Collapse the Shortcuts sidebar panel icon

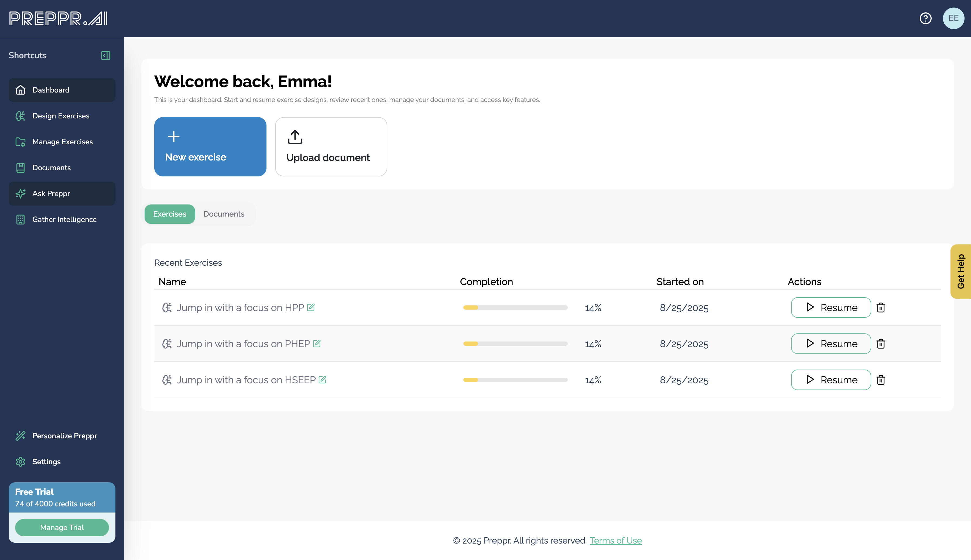(105, 55)
